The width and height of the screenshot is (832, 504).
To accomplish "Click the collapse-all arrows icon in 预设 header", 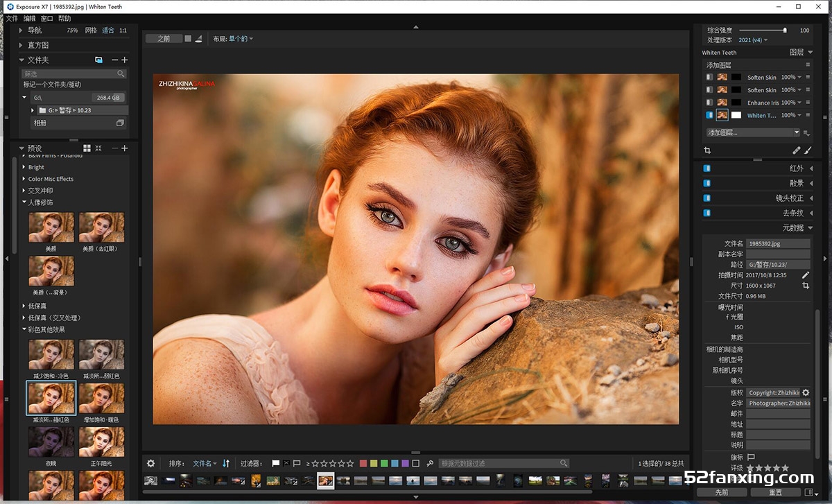I will (x=98, y=148).
